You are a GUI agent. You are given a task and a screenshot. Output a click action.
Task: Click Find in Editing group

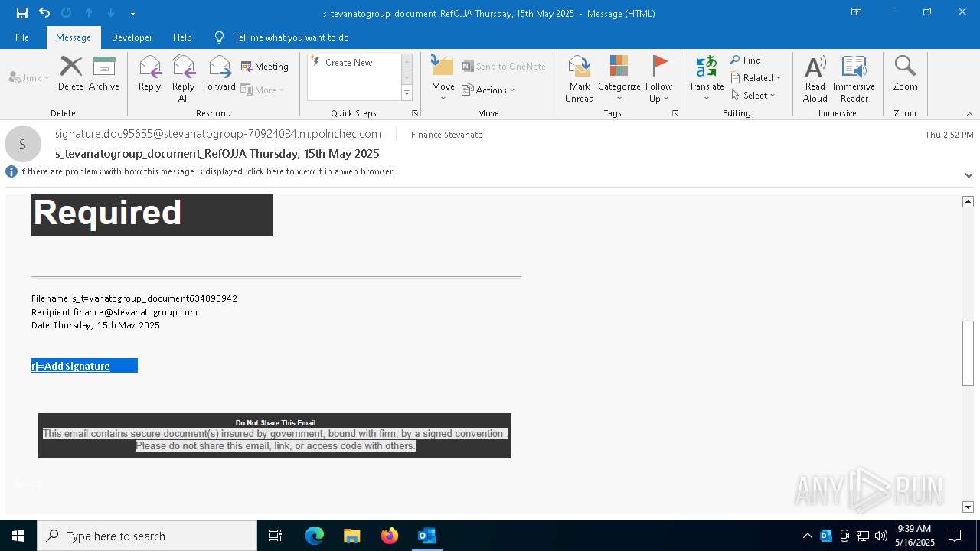pos(746,60)
